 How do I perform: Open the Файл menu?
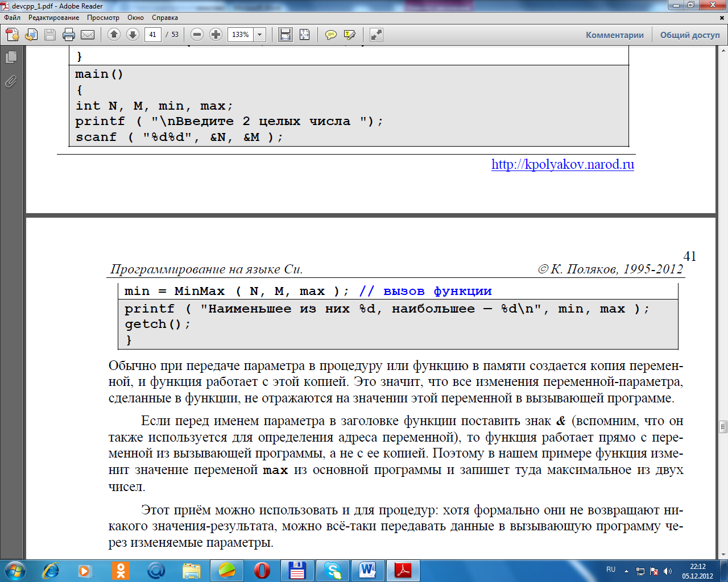point(13,18)
